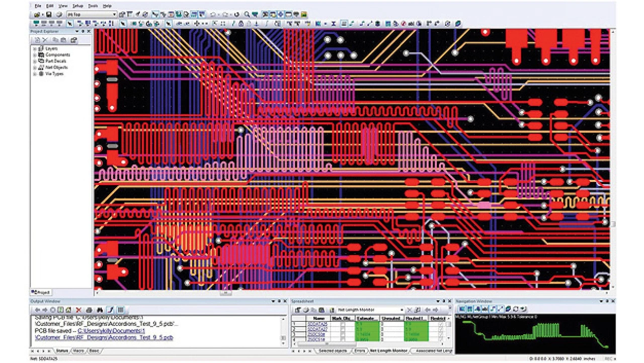644x363 pixels.
Task: Expand the Layers node in Project Explorer
Action: 35,49
